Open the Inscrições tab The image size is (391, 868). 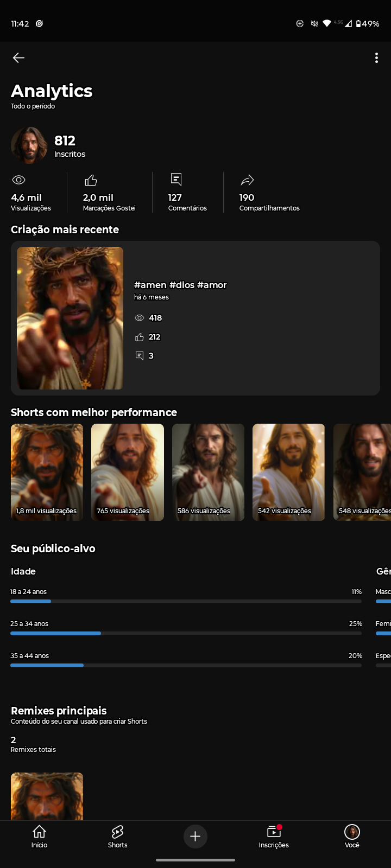(274, 836)
